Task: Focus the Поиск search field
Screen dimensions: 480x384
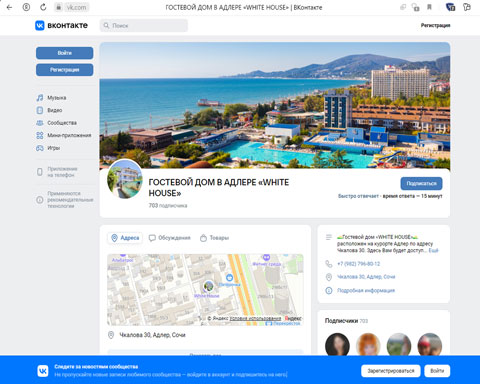Action: 144,25
